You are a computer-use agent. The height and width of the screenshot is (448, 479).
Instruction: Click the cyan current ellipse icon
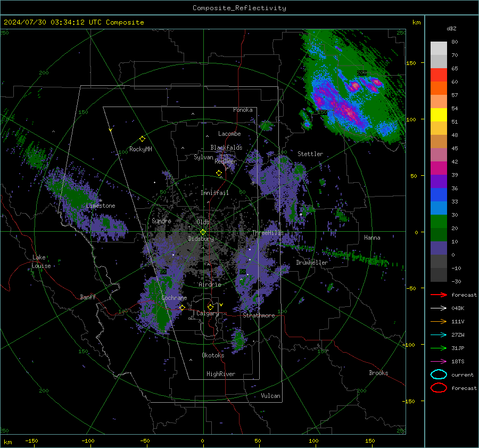[439, 374]
